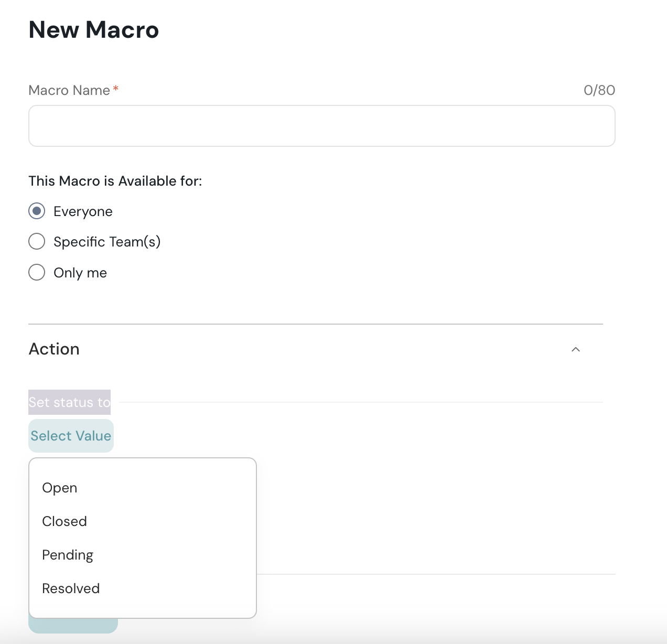This screenshot has width=667, height=644.
Task: Choose Open from the status list
Action: click(x=60, y=488)
